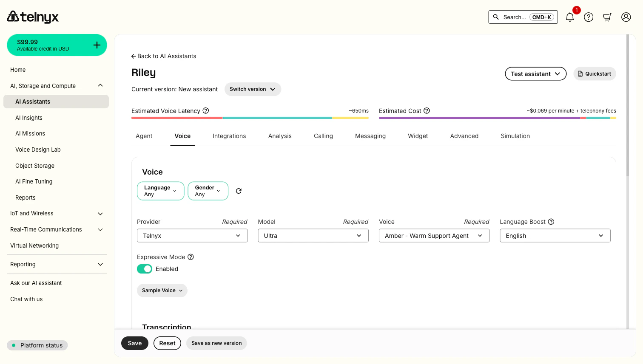Click the plus icon to add credit
The width and height of the screenshot is (643, 364).
[97, 45]
